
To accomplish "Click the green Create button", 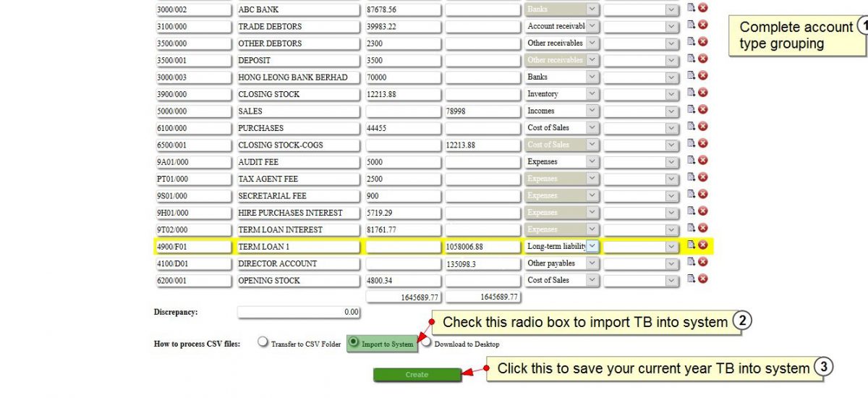I will coord(417,375).
